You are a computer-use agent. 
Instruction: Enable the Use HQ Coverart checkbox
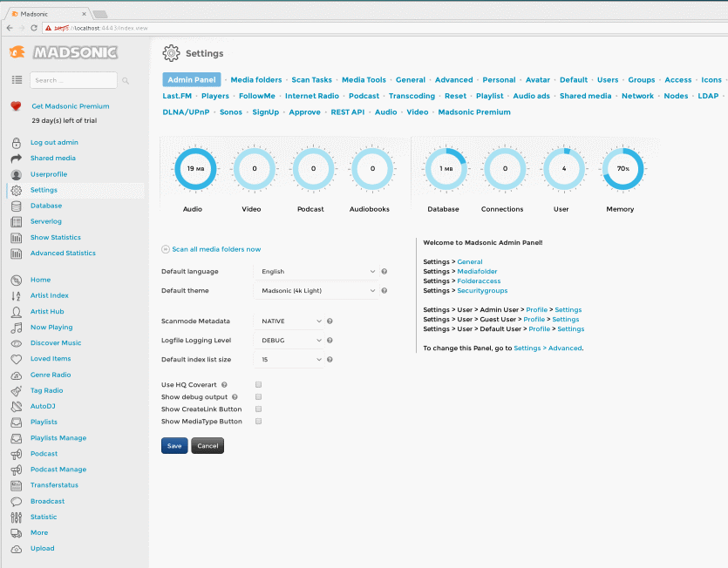point(259,384)
